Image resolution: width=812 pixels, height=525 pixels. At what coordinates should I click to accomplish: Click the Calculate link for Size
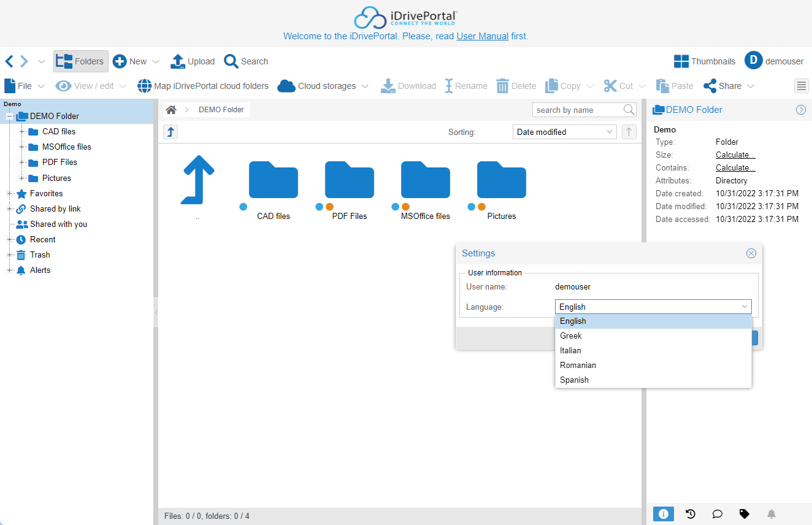735,155
